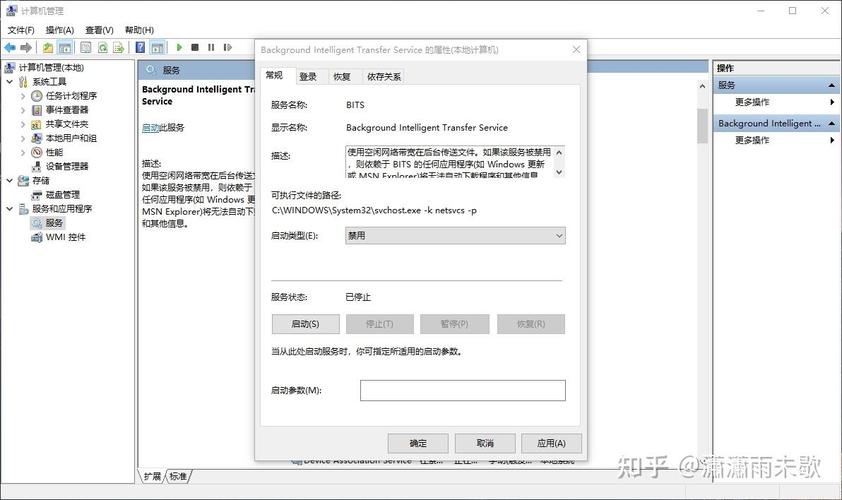Switch to the 常规 tab
Viewport: 842px width, 500px height.
274,75
